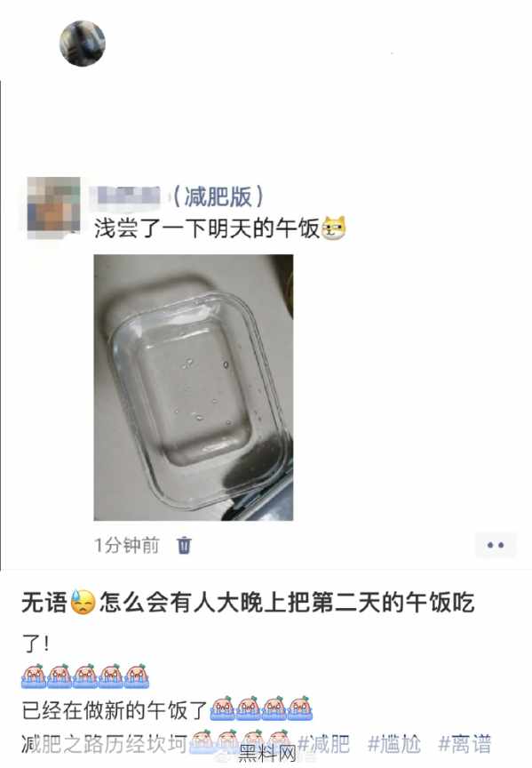Tap the 1分钟前 timestamp
Screen dimensions: 532x768
pos(127,545)
